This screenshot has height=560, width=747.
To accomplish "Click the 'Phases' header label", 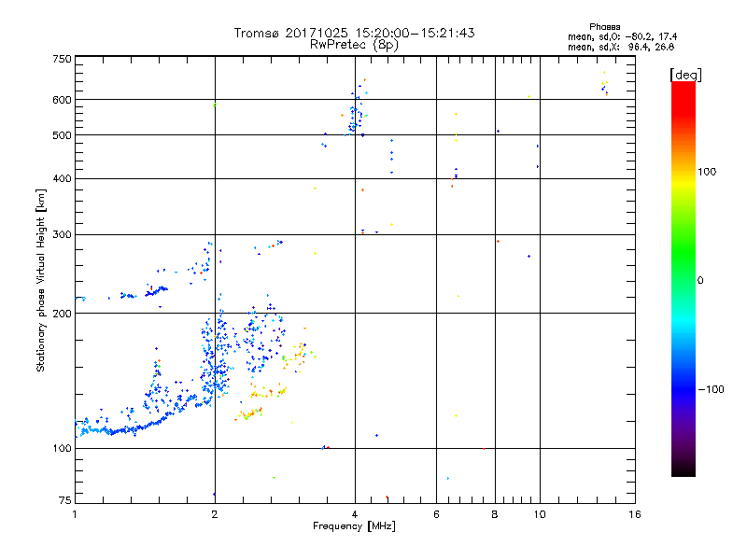I will pos(604,27).
